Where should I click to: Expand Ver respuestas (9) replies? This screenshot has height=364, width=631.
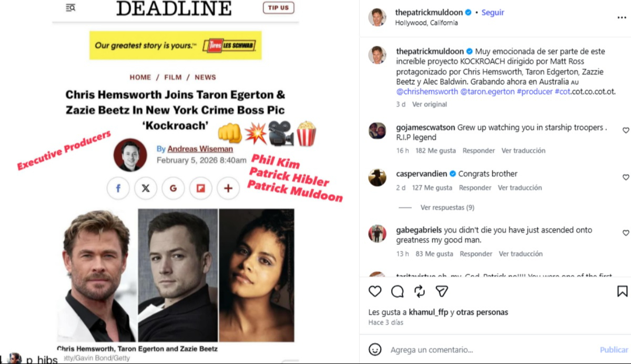point(447,207)
